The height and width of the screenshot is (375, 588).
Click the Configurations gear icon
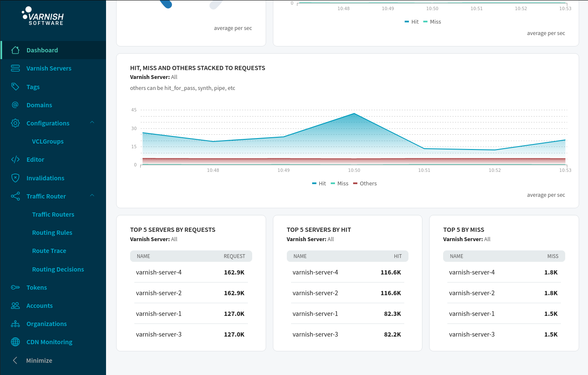click(x=15, y=123)
